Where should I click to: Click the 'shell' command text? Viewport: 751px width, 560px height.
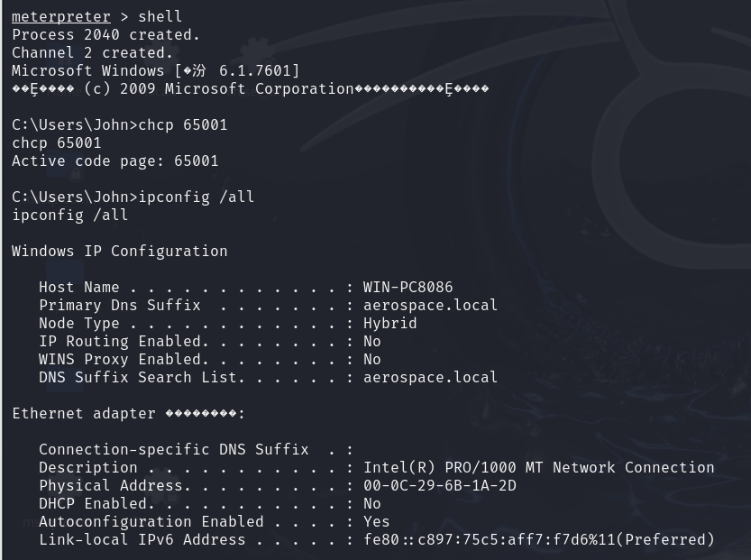[x=160, y=17]
